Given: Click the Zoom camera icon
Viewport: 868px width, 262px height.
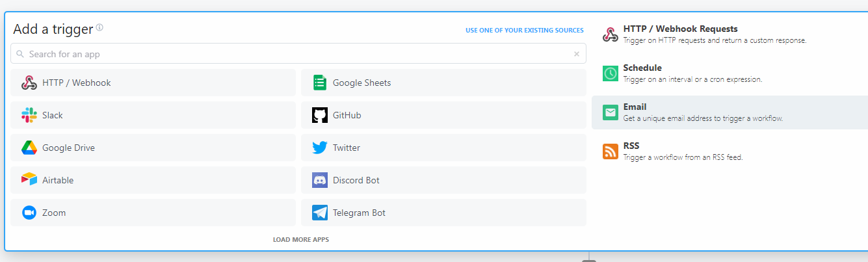Looking at the screenshot, I should [x=29, y=213].
